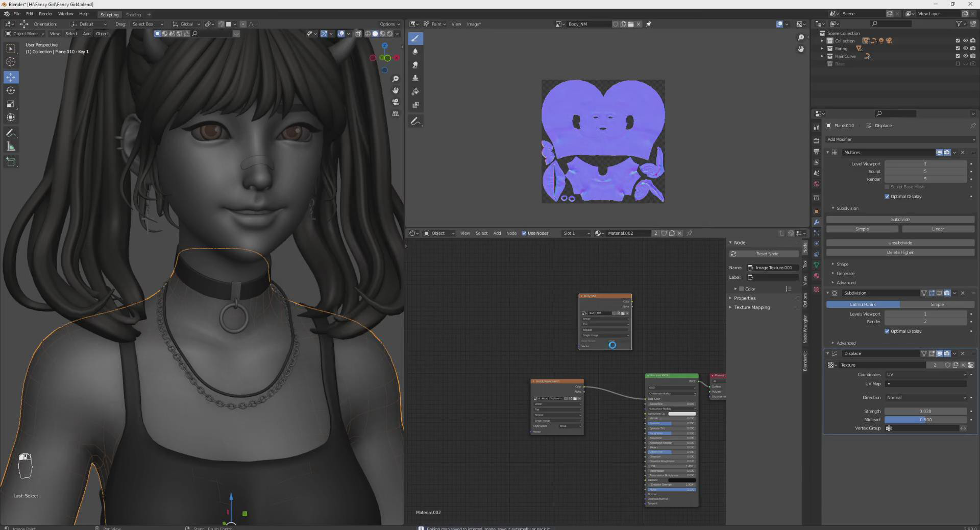The height and width of the screenshot is (530, 980).
Task: Adjust the Multires Sculpt level field
Action: point(925,172)
